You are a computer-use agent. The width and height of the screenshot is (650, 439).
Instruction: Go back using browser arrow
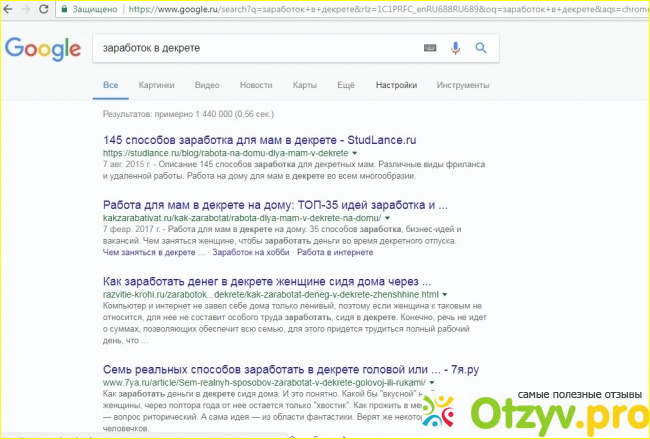[6, 9]
